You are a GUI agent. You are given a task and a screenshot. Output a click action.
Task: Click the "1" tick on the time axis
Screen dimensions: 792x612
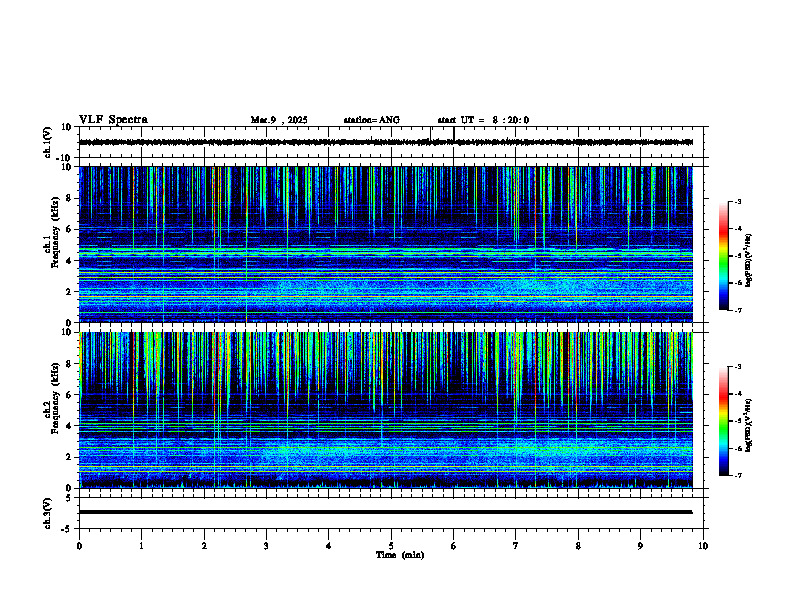coord(141,546)
